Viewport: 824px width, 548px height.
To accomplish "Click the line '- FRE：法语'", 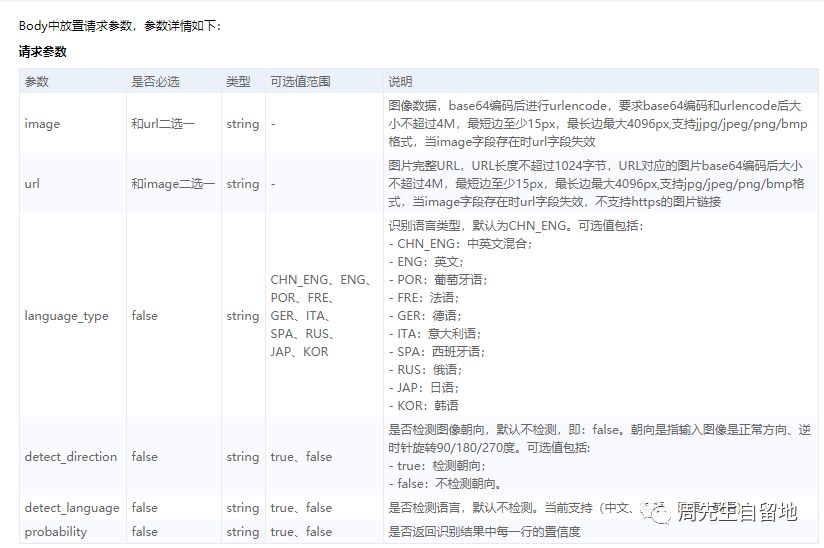I will (424, 298).
